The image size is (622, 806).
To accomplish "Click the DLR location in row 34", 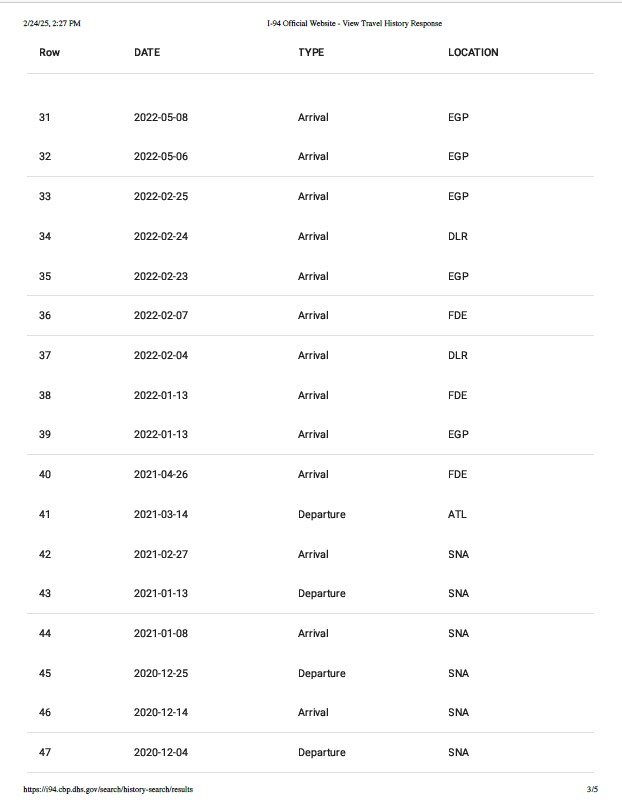I will tap(458, 236).
